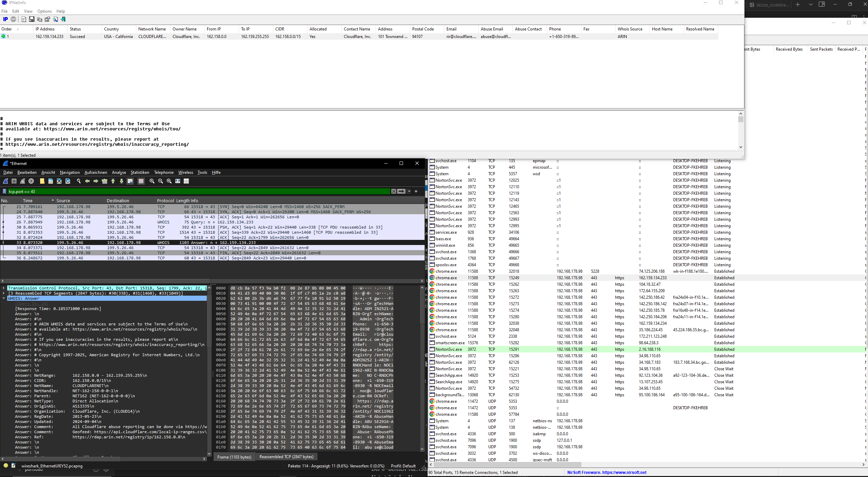Viewport: 868px width, 477px height.
Task: Open a capture file in Wireshark
Action: (x=42, y=181)
